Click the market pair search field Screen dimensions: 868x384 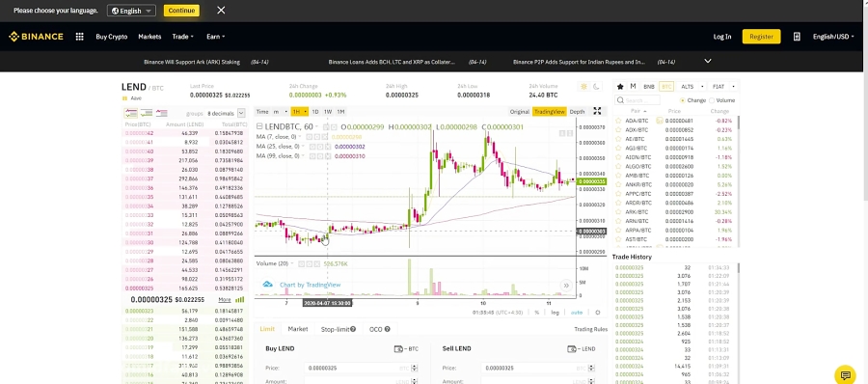click(637, 100)
